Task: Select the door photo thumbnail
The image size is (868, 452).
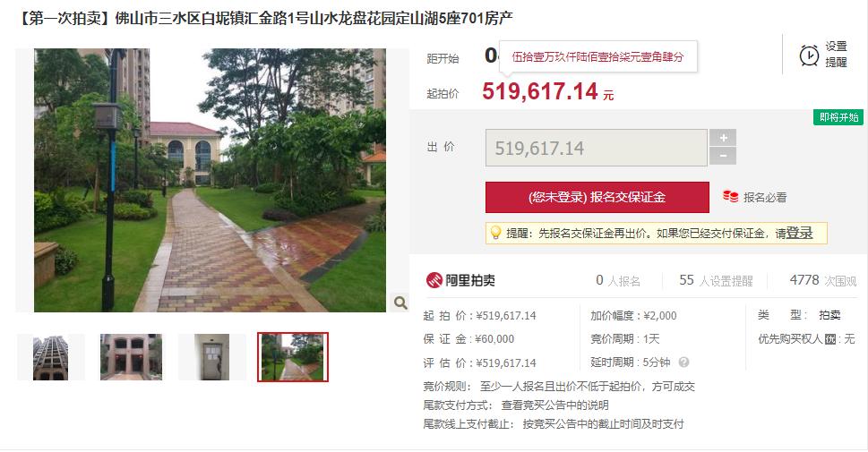Action: click(212, 357)
